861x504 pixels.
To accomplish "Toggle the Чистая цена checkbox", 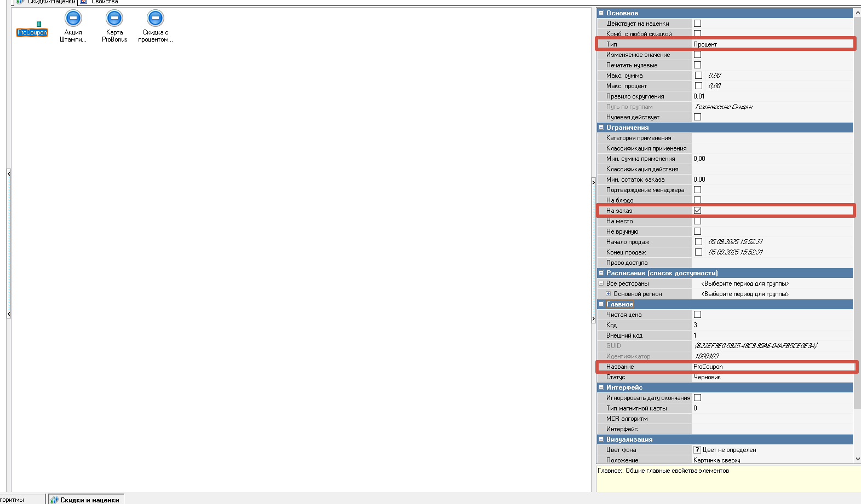I will pos(697,315).
